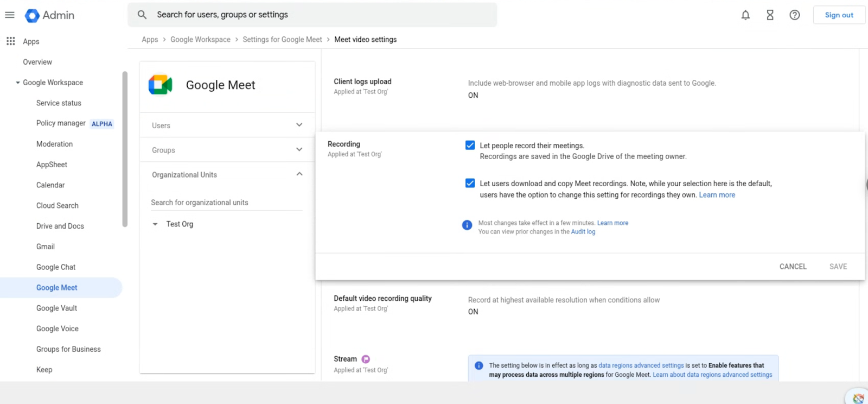Image resolution: width=868 pixels, height=404 pixels.
Task: Open Google Vault in the sidebar
Action: coord(56,308)
